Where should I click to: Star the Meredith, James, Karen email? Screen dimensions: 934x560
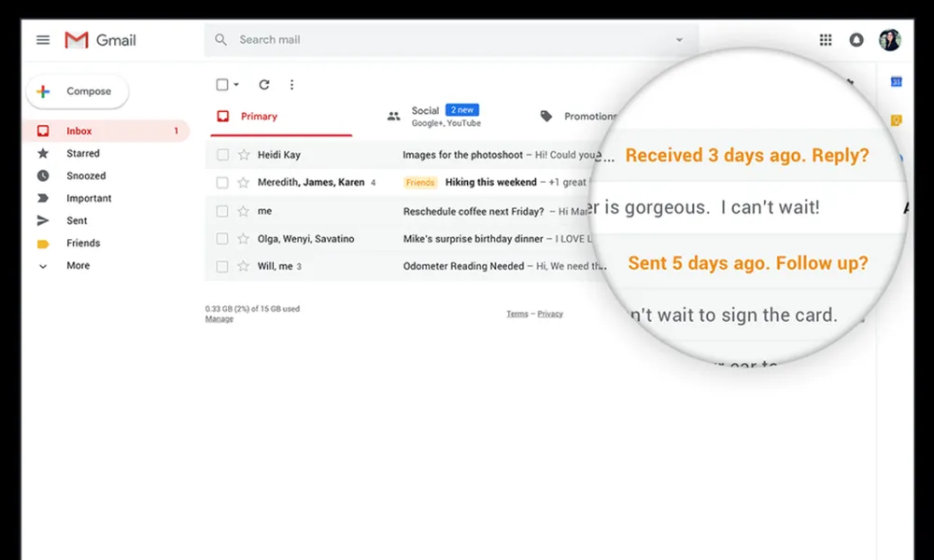tap(243, 182)
